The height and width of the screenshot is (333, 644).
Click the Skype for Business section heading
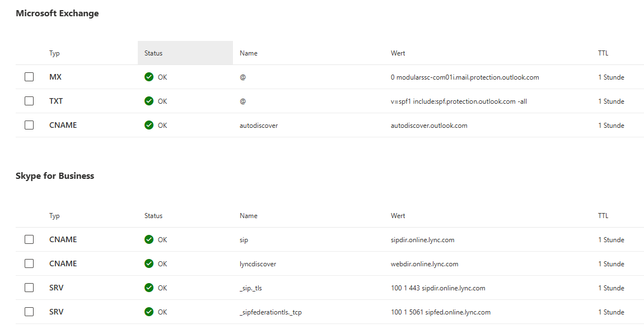coord(55,175)
